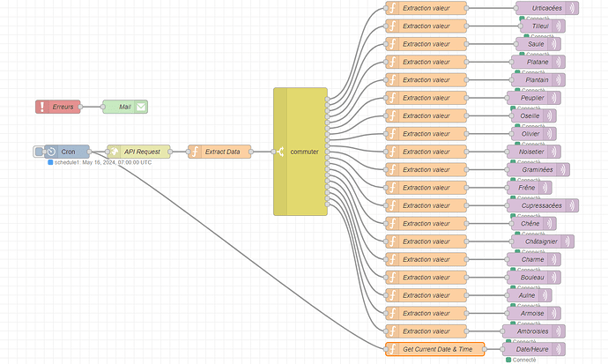Select Extraction valeur function feeding Chêne

[x=426, y=223]
